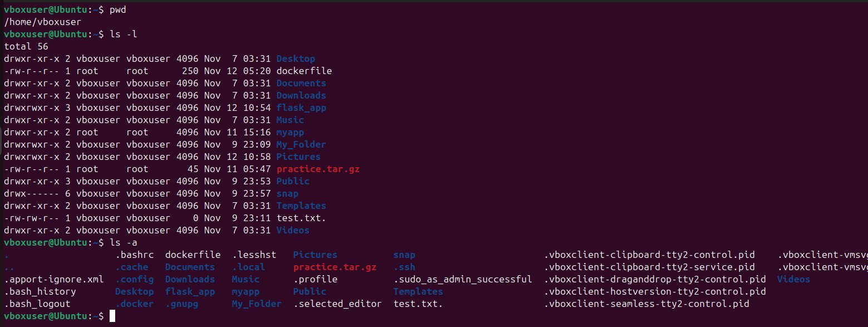Select flask_app in the ls -l listing
The width and height of the screenshot is (868, 327).
tap(301, 108)
